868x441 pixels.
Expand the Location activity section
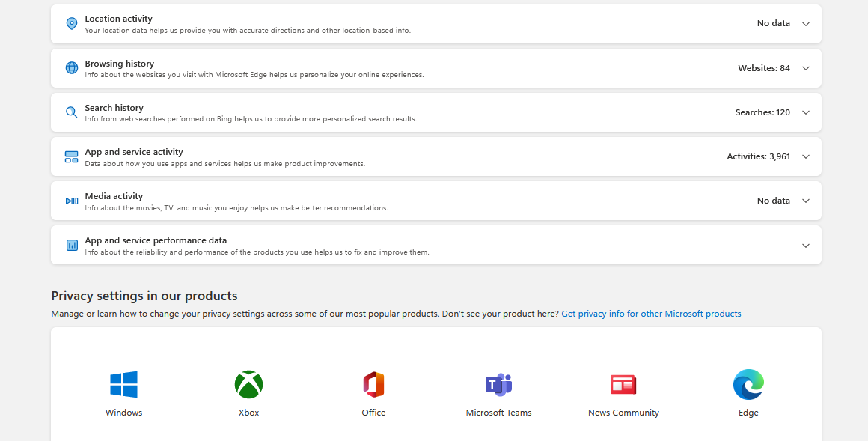(806, 23)
